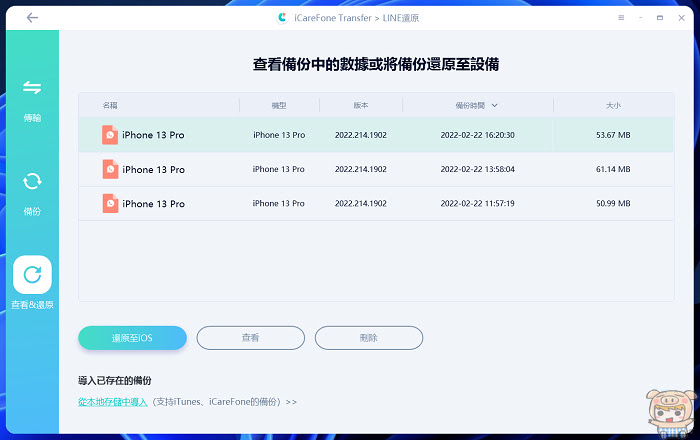Click the 機型 column header
Image resolution: width=700 pixels, height=440 pixels.
click(279, 105)
